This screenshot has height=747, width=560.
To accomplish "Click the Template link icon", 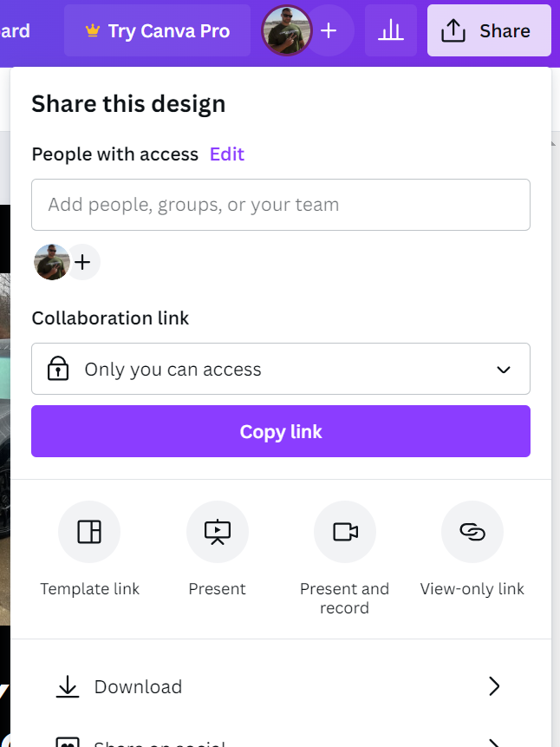I will (x=89, y=532).
